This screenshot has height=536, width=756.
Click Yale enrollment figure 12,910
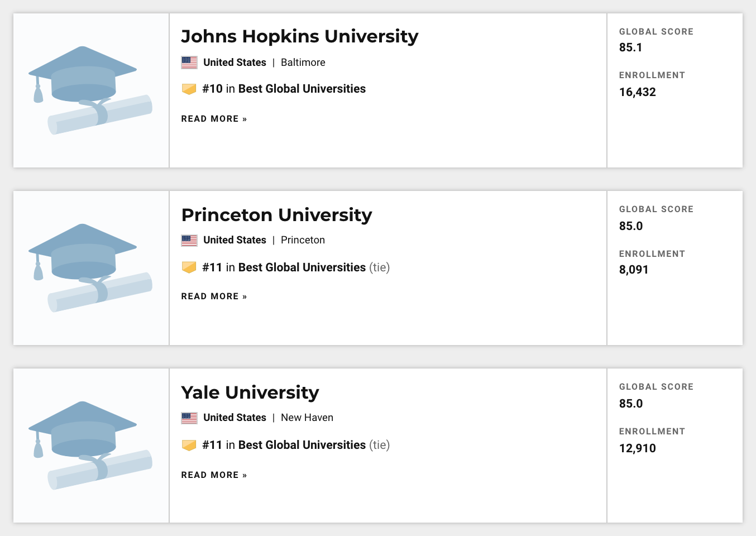637,448
